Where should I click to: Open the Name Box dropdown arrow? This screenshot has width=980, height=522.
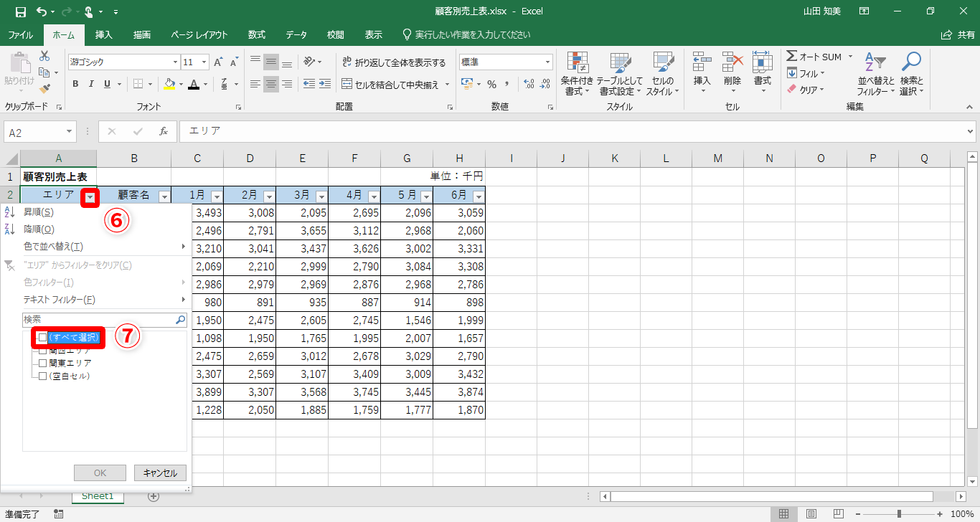click(x=70, y=132)
